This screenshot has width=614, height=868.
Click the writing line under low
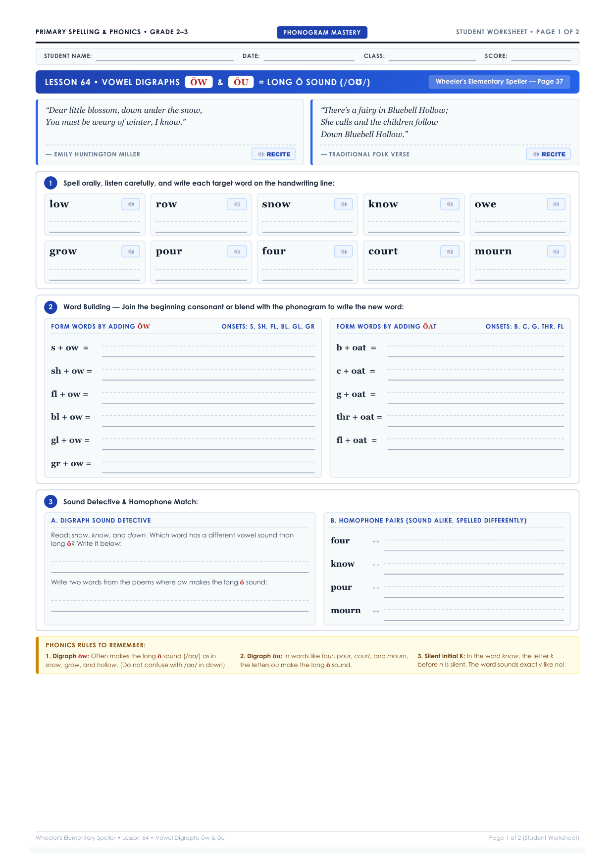coord(95,227)
